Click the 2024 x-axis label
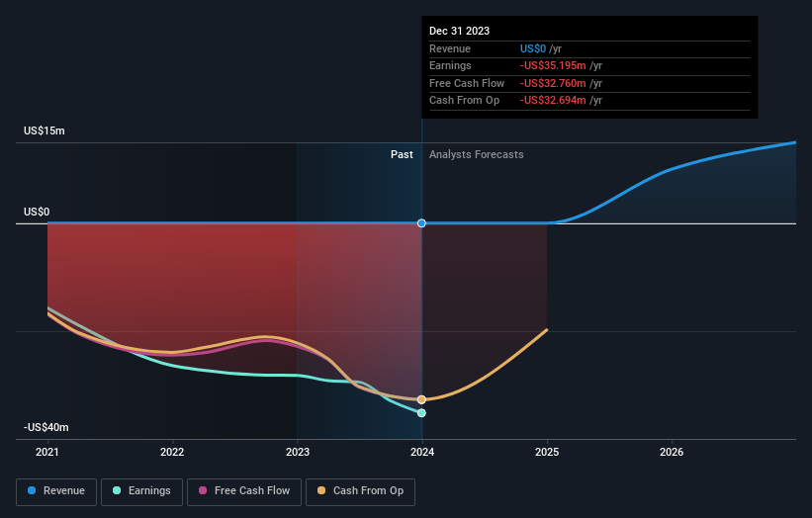 [x=422, y=452]
